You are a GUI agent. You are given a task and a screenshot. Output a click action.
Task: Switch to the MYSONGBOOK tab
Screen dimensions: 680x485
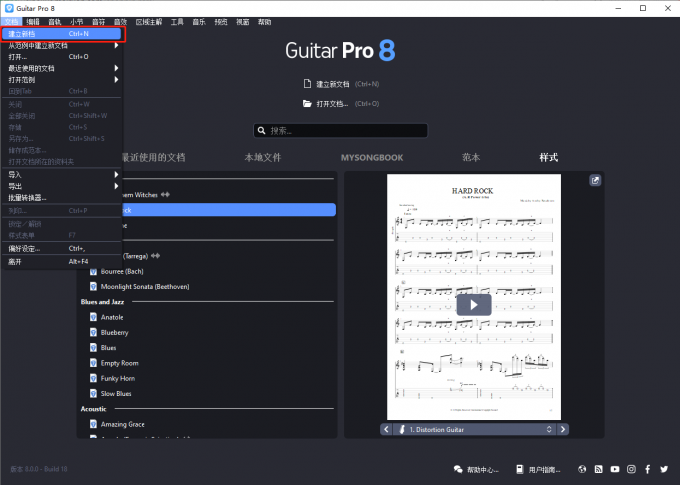tap(372, 157)
